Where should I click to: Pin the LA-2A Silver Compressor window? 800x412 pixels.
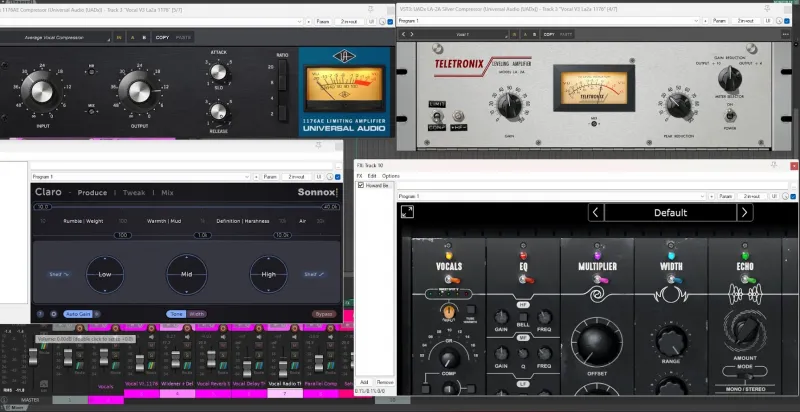[x=767, y=9]
